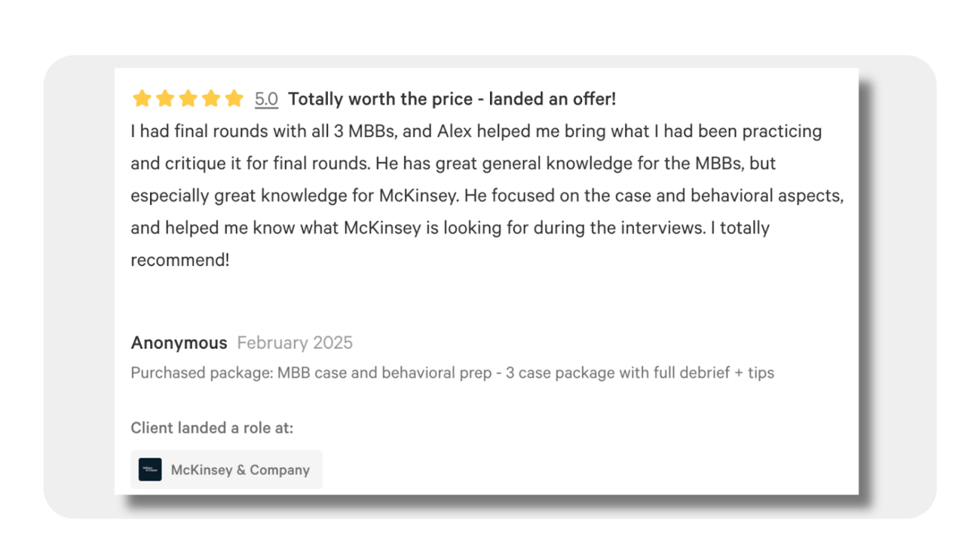Screen dimensions: 980x551
Task: Click the 'Purchased package' description line
Action: coord(452,373)
